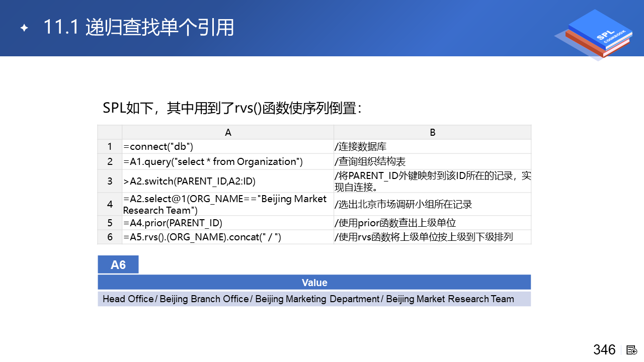Click row number 5 in the code table
The width and height of the screenshot is (644, 362).
tap(110, 223)
